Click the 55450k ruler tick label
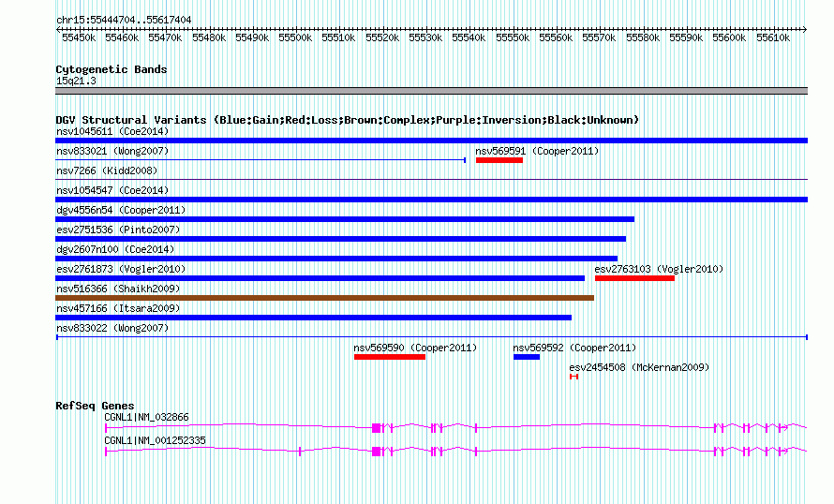Viewport: 834px width, 504px height. pyautogui.click(x=79, y=37)
